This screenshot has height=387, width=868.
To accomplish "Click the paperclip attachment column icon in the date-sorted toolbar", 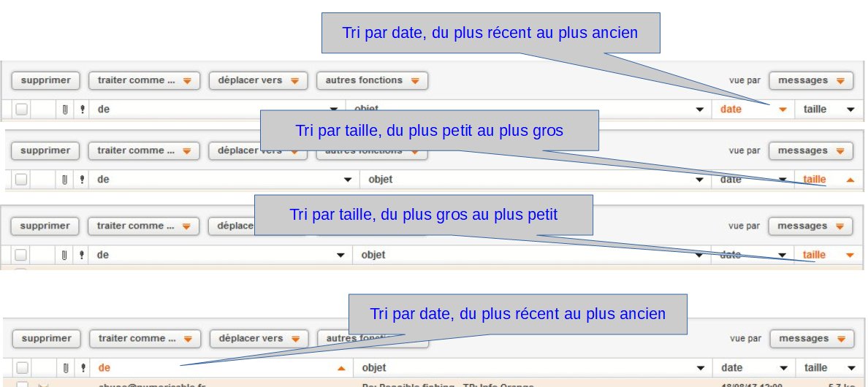I will pos(65,110).
